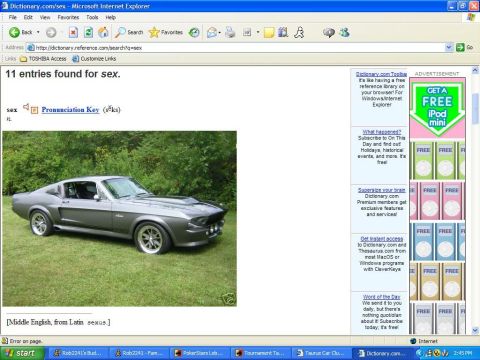Click the Edit page toolbar icon
The height and width of the screenshot is (360, 480).
click(x=247, y=32)
